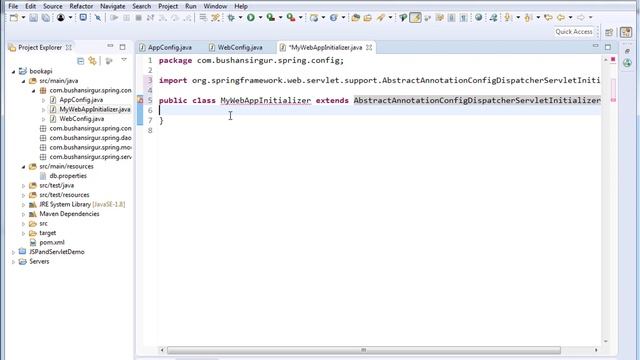640x360 pixels.
Task: Click the Debug bug icon
Action: [x=231, y=18]
